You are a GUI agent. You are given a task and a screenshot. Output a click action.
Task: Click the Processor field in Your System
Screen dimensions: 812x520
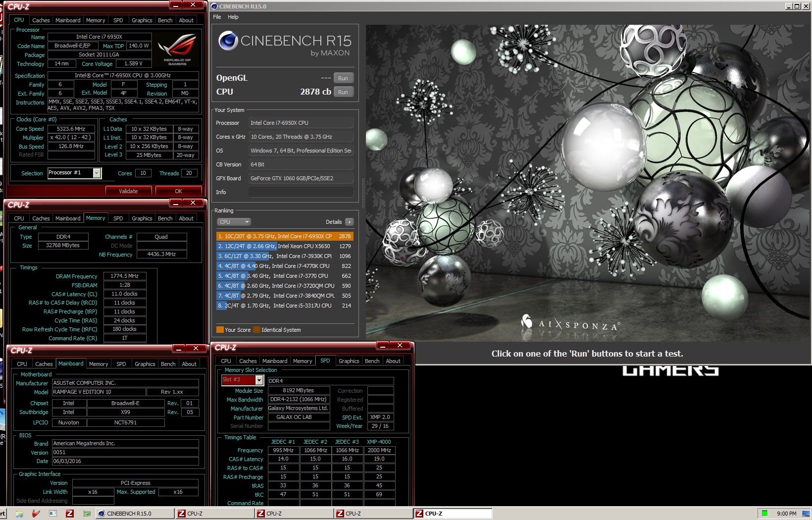[301, 123]
